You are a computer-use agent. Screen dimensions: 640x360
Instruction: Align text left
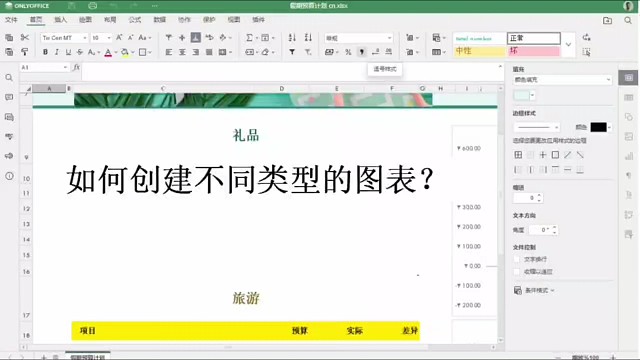pos(169,52)
